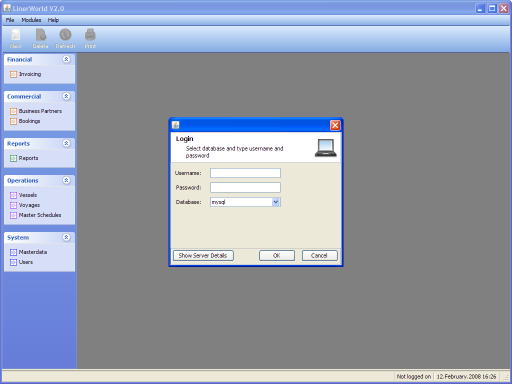Viewport: 512px width, 384px height.
Task: Collapse the Commercial panel
Action: pos(66,96)
